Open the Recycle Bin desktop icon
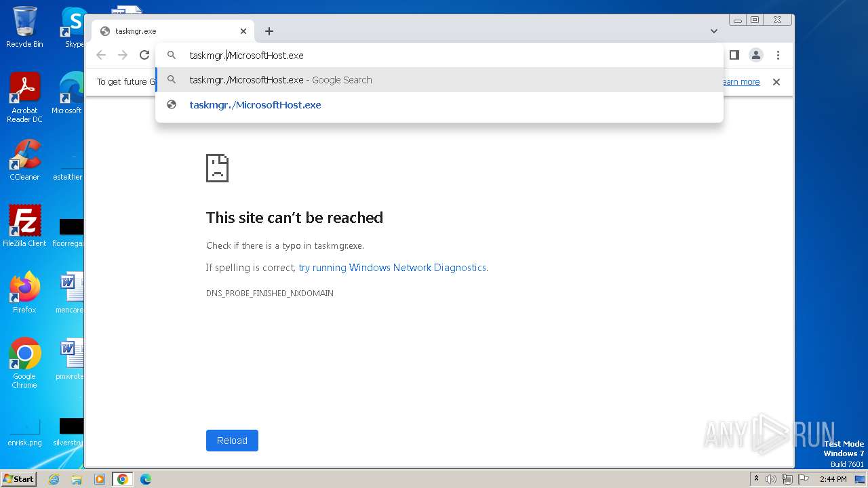The width and height of the screenshot is (868, 488). 24,28
